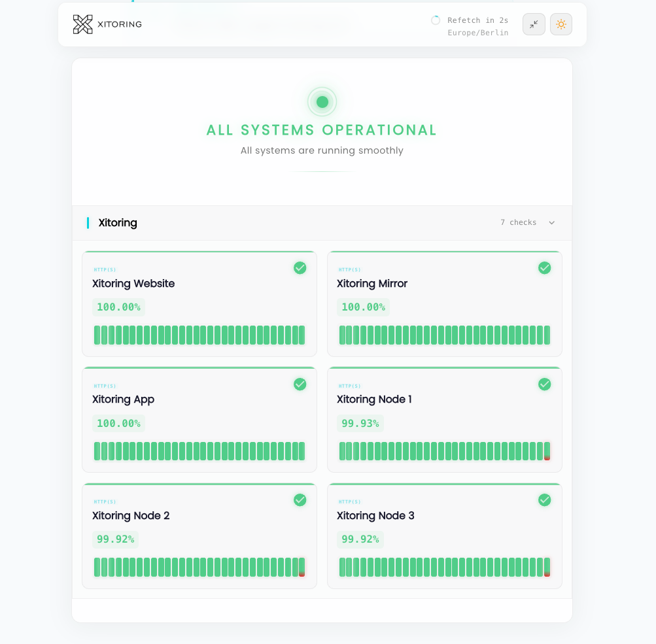Open the Xitoring Website check card title
Viewport: 656px width, 644px height.
point(133,284)
